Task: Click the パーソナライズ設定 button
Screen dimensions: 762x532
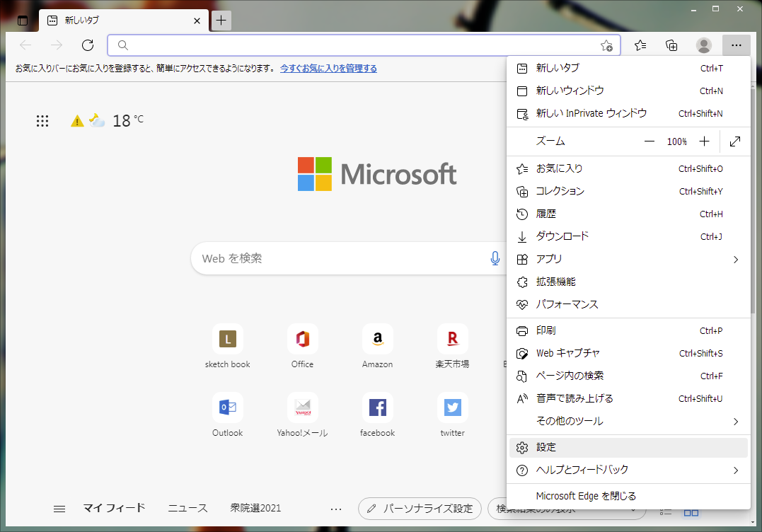Action: [x=420, y=509]
